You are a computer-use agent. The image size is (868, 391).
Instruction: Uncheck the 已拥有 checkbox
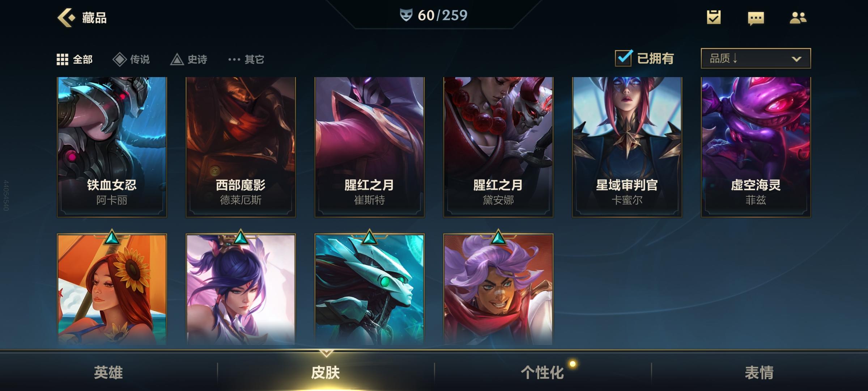point(624,58)
